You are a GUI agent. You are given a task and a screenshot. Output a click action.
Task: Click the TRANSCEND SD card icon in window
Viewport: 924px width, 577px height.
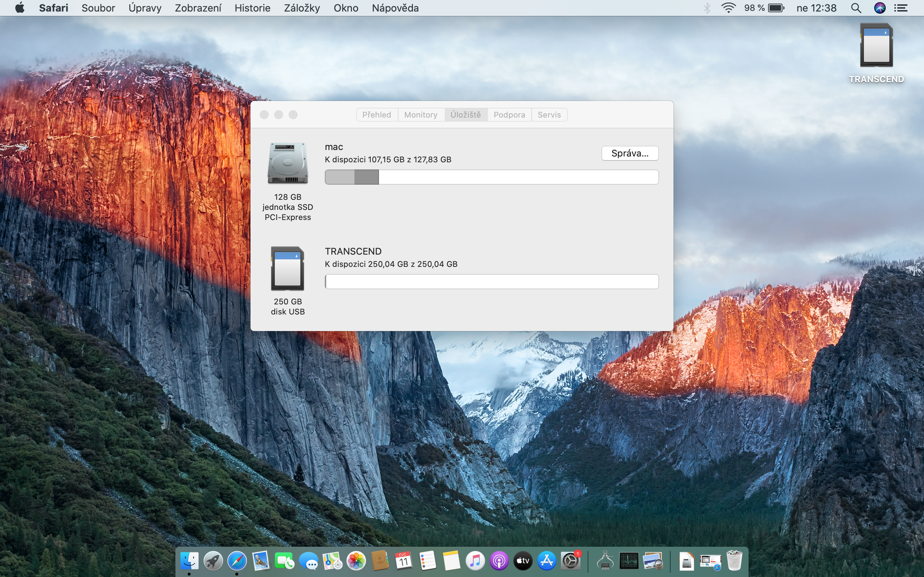coord(288,268)
